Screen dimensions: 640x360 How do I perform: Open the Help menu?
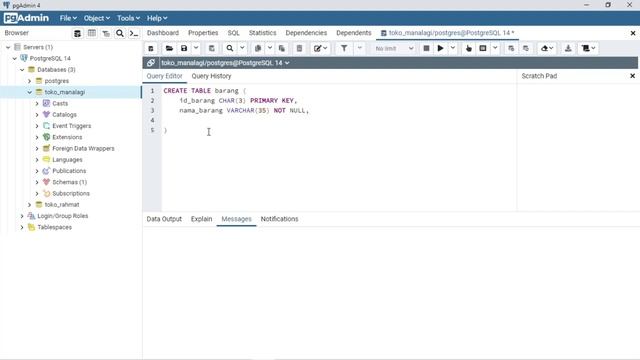157,18
